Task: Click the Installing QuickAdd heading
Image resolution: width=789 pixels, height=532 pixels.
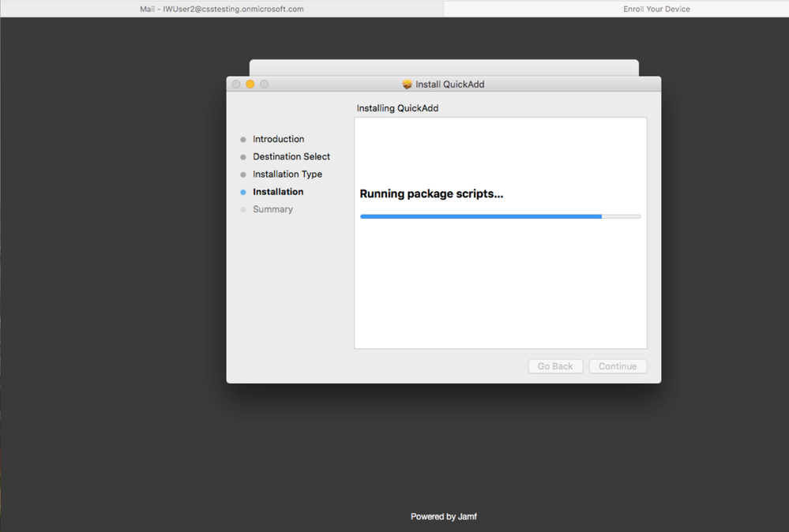Action: [397, 108]
